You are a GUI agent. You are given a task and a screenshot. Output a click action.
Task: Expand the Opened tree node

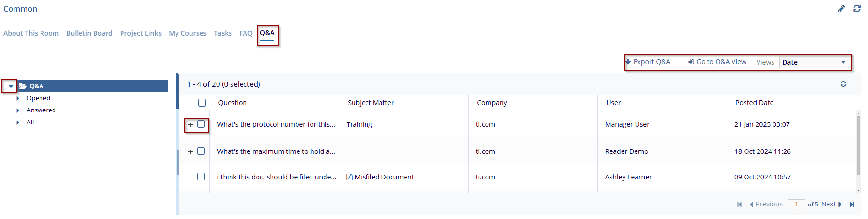18,98
